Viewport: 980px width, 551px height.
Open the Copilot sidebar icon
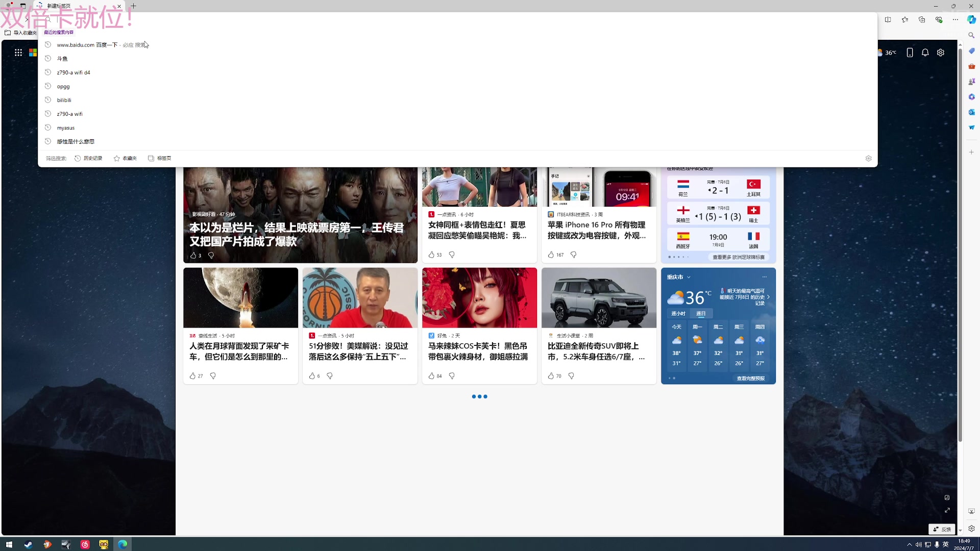pos(971,19)
